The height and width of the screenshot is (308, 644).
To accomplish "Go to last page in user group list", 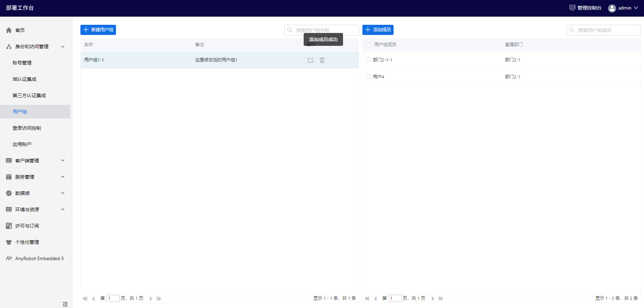I will [x=159, y=298].
